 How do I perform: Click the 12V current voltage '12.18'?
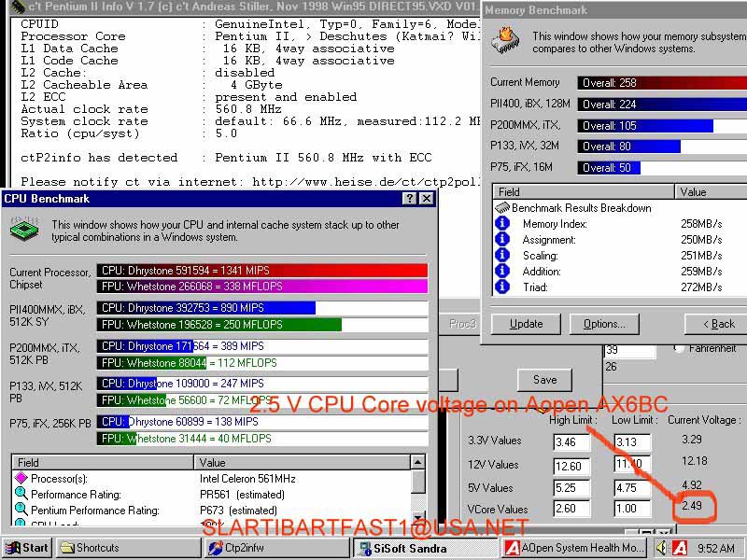[695, 461]
